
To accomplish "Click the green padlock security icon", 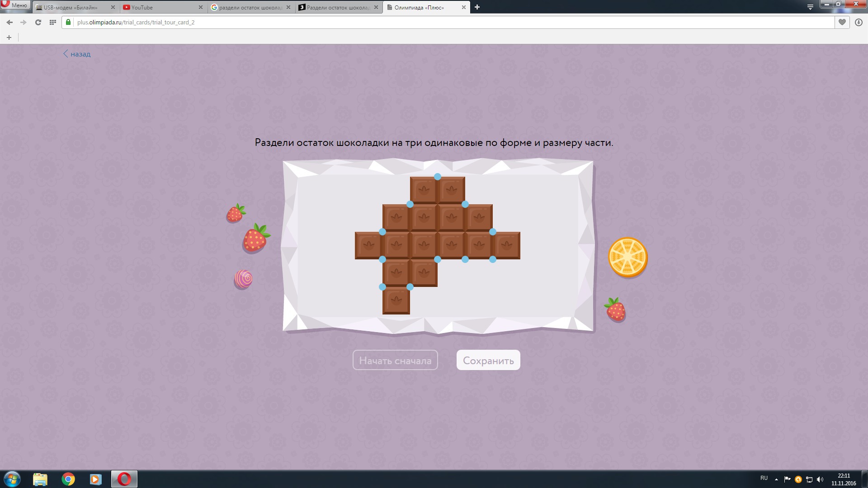I will click(x=68, y=22).
